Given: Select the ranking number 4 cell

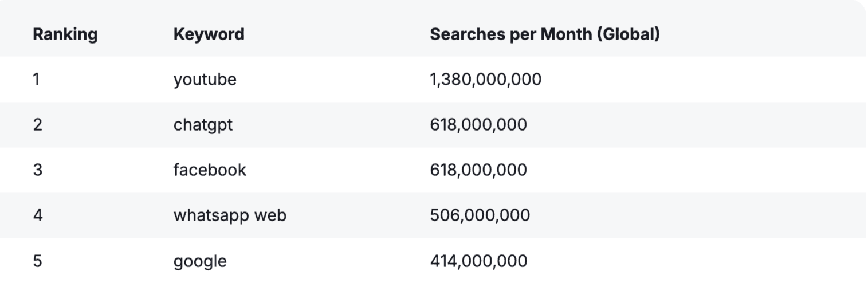Looking at the screenshot, I should tap(37, 215).
